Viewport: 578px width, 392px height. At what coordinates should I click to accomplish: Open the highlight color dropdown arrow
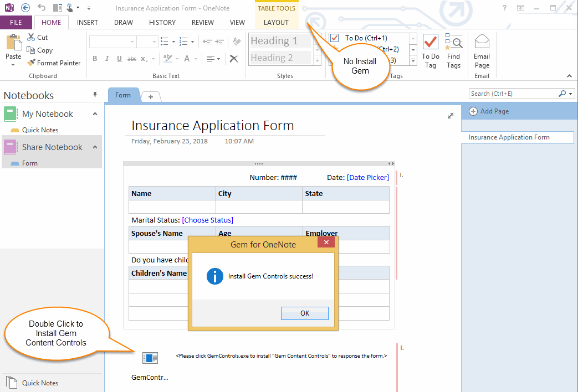[177, 59]
